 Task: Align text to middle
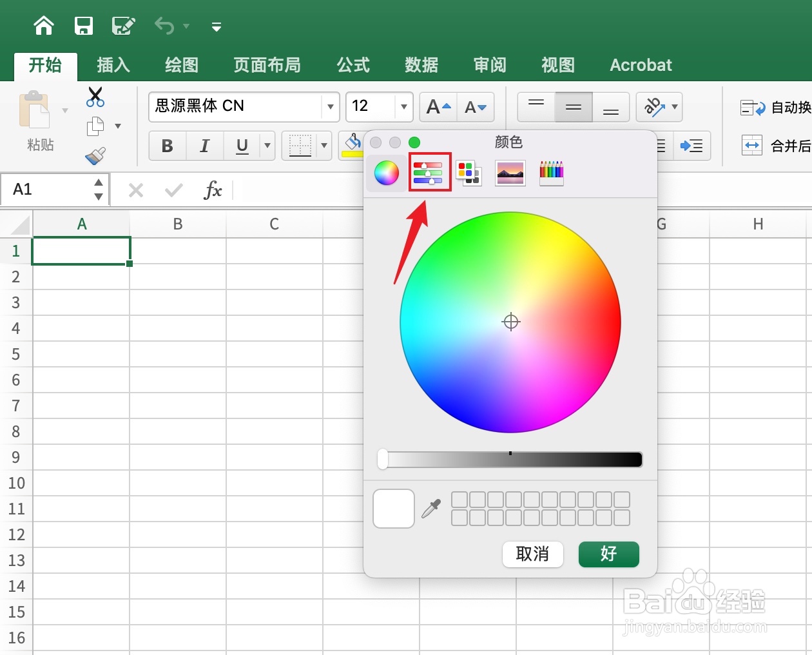click(574, 107)
